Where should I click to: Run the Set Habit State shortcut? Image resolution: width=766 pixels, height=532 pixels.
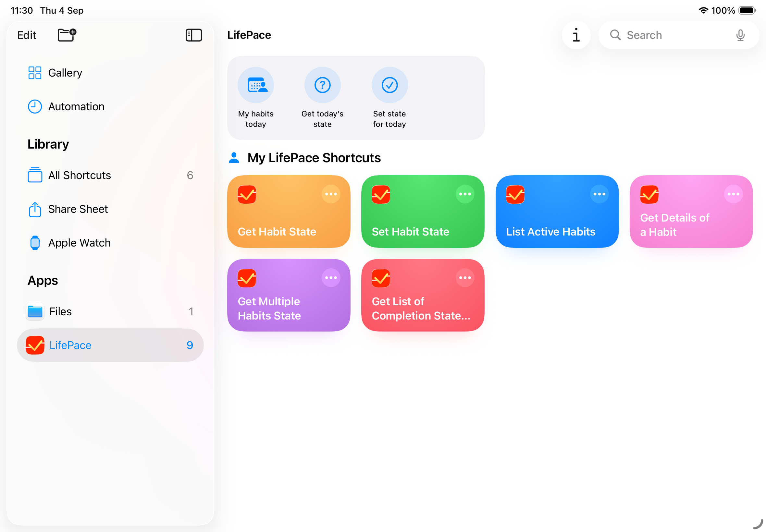click(x=423, y=211)
